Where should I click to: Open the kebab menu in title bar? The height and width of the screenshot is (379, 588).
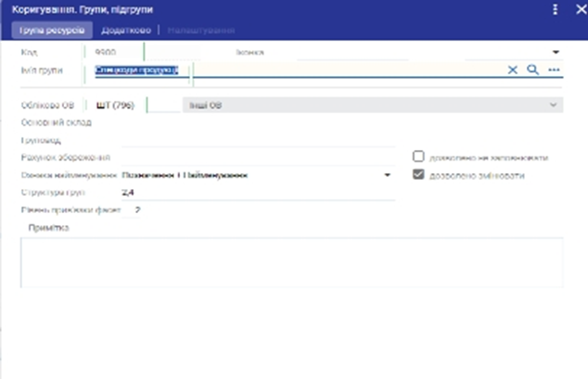tap(555, 9)
